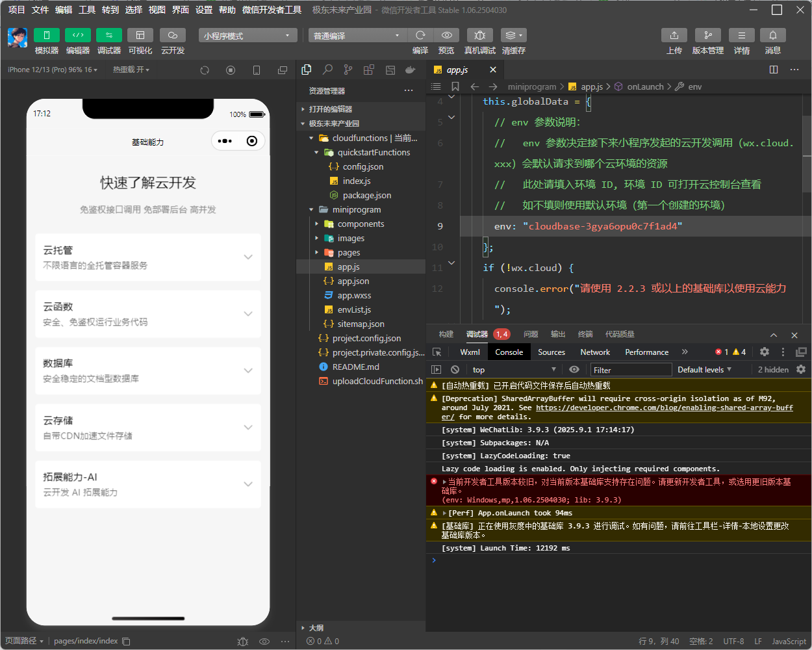This screenshot has height=650, width=812.
Task: Detach simulator into separate window
Action: point(283,70)
